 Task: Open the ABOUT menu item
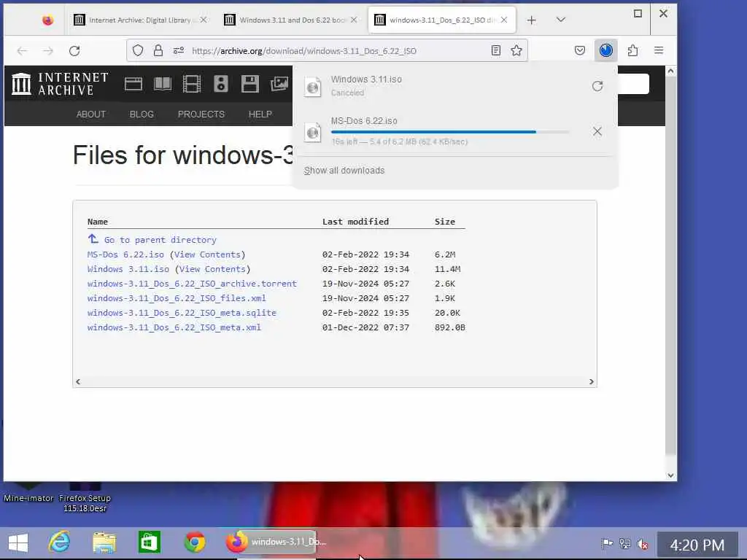(91, 114)
